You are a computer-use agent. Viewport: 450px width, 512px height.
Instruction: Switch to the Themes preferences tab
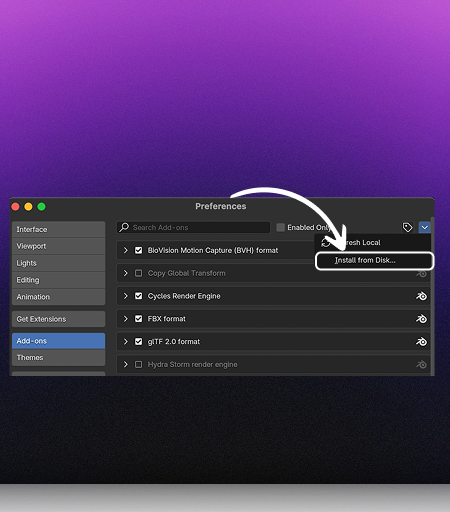tap(59, 358)
